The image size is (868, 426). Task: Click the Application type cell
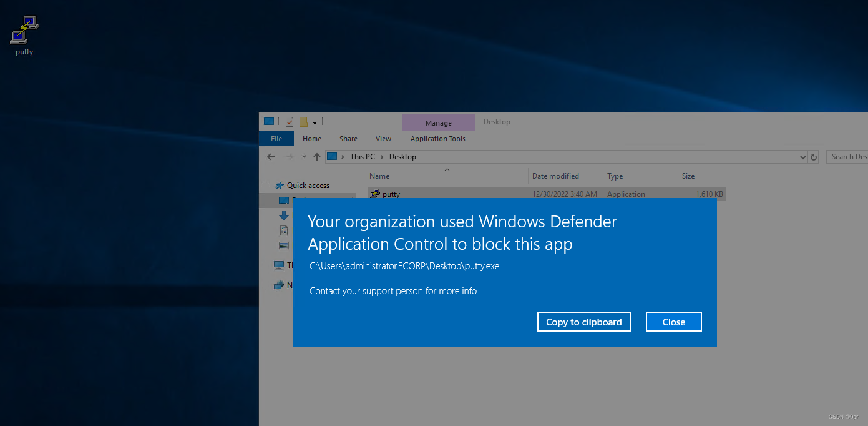(626, 194)
